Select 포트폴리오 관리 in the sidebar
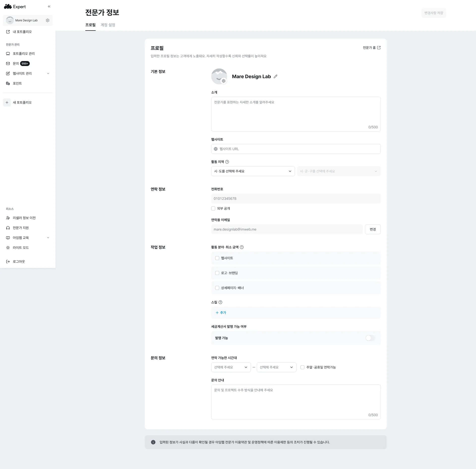 tap(24, 54)
